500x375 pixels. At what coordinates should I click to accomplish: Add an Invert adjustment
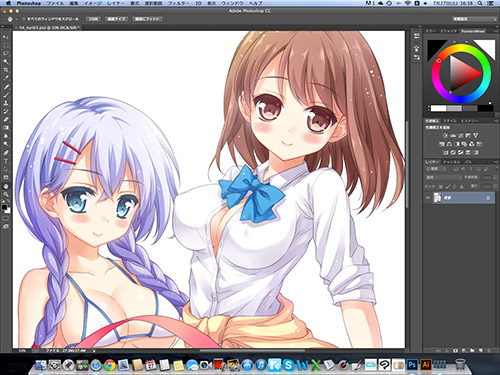[445, 152]
